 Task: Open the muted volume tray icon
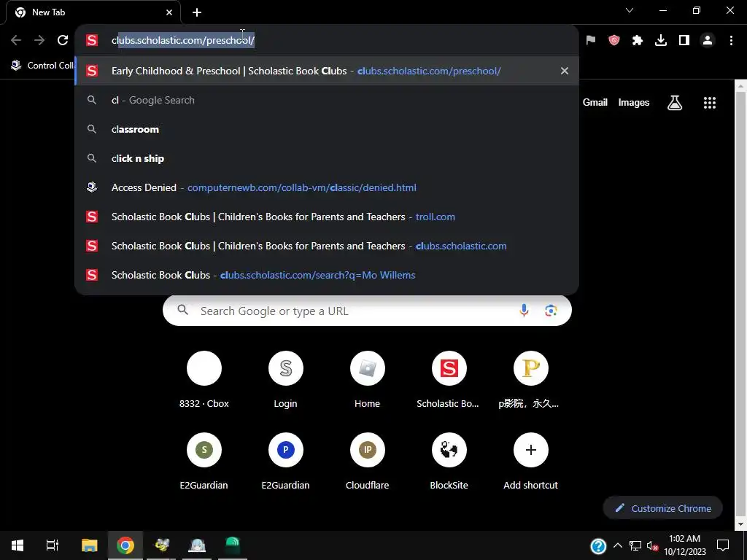pos(652,545)
